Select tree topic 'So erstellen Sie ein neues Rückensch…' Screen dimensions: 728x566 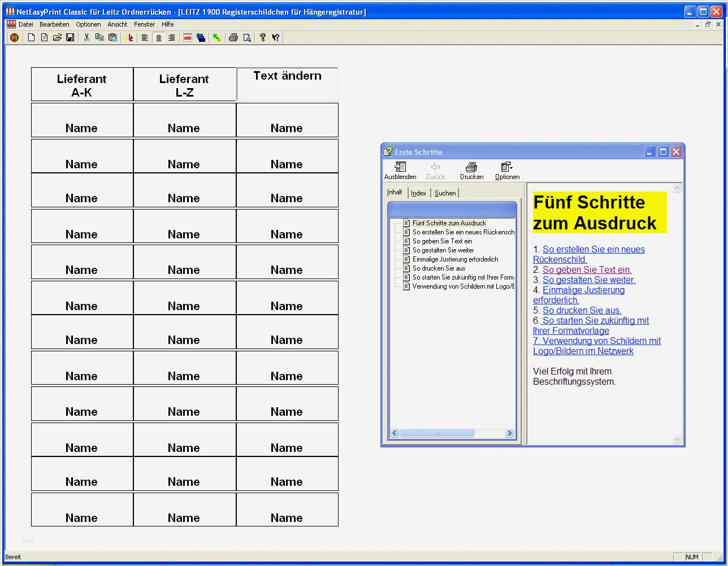pyautogui.click(x=463, y=232)
